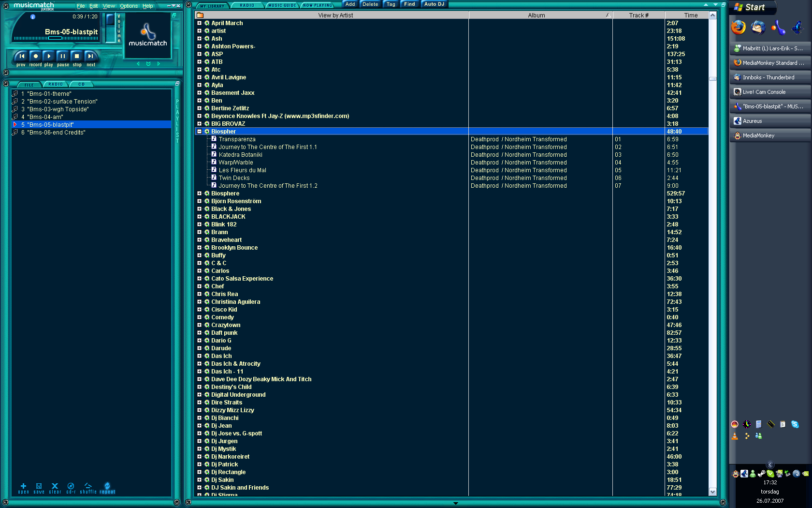Open the File menu

pos(81,6)
